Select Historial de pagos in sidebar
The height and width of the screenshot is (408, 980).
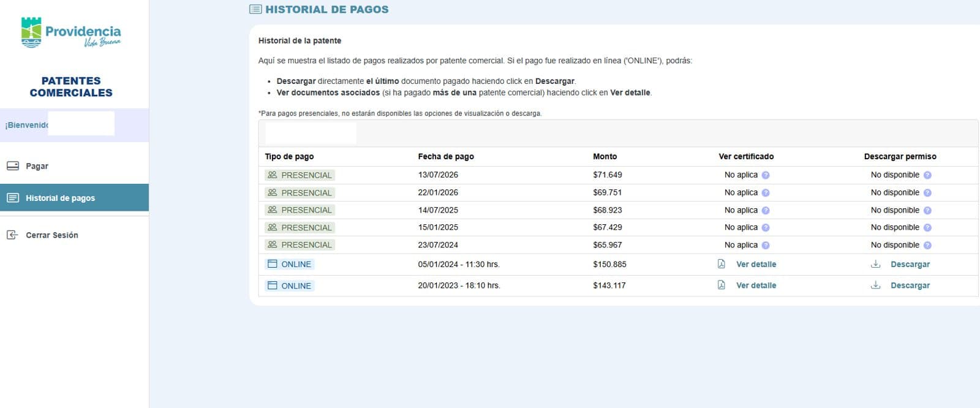[74, 198]
